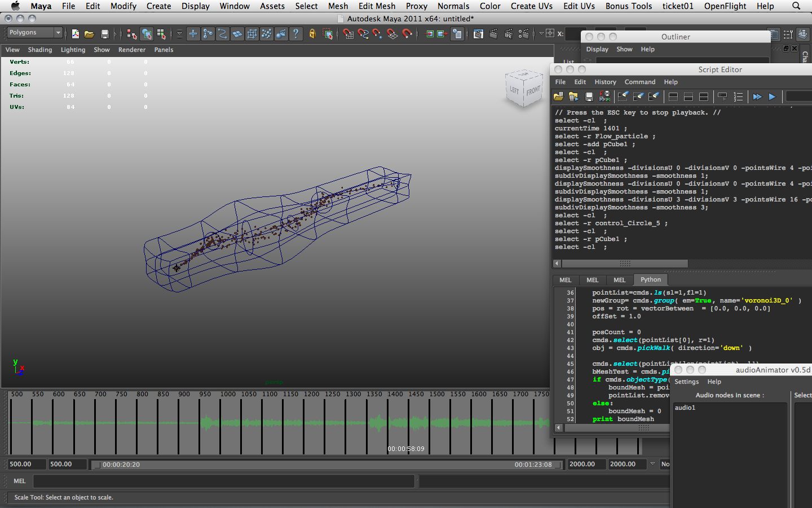The image size is (812, 508).
Task: Enable snap to view planes magnet
Action: click(392, 34)
